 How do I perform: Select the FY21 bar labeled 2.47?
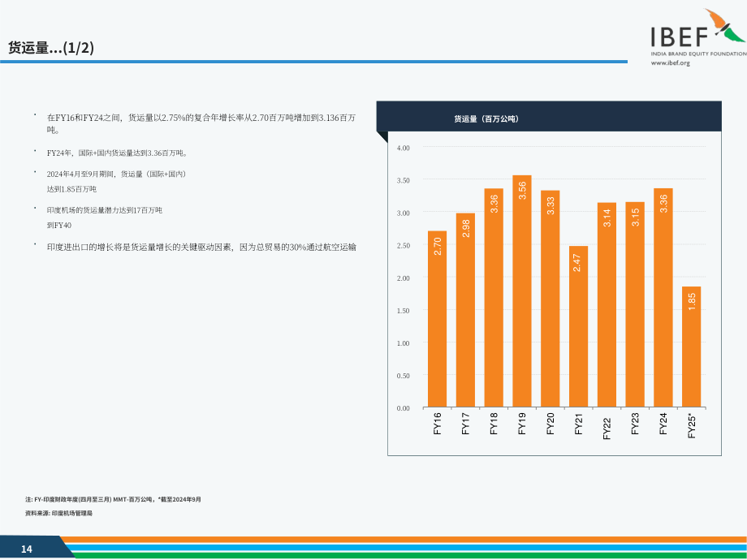(x=578, y=326)
